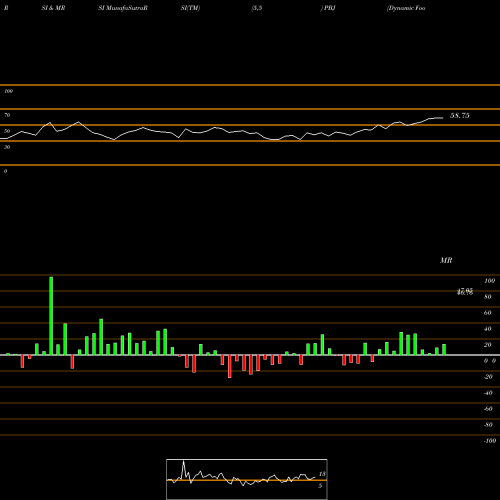
Task: Click the MR axis label 100 on right
Action: click(x=489, y=281)
